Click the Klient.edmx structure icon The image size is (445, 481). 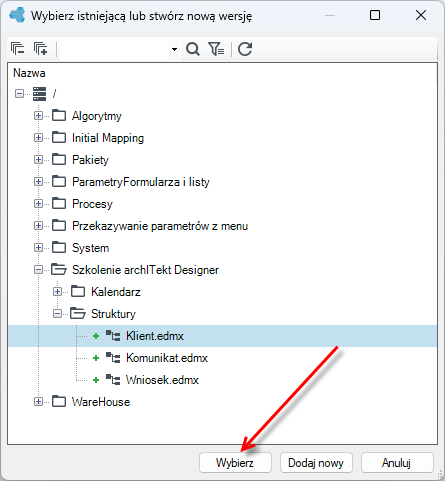coord(113,336)
